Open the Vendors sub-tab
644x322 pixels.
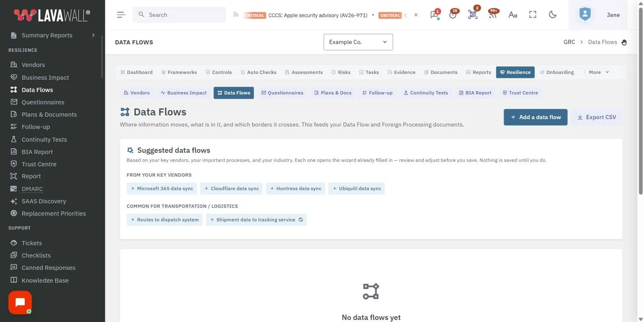pyautogui.click(x=137, y=93)
